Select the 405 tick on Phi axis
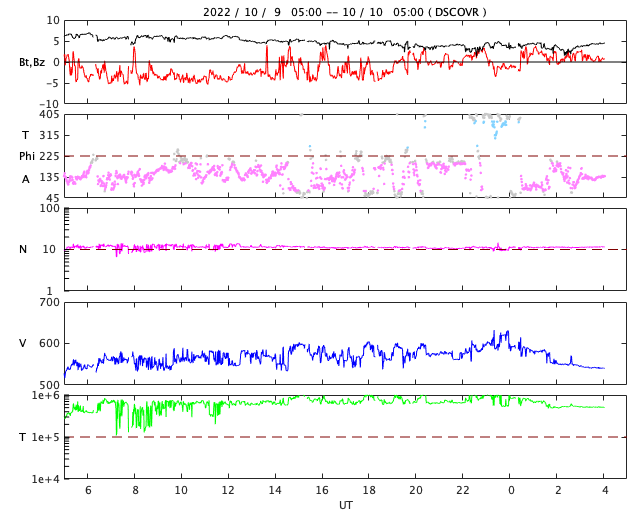The height and width of the screenshot is (512, 640). tap(49, 115)
